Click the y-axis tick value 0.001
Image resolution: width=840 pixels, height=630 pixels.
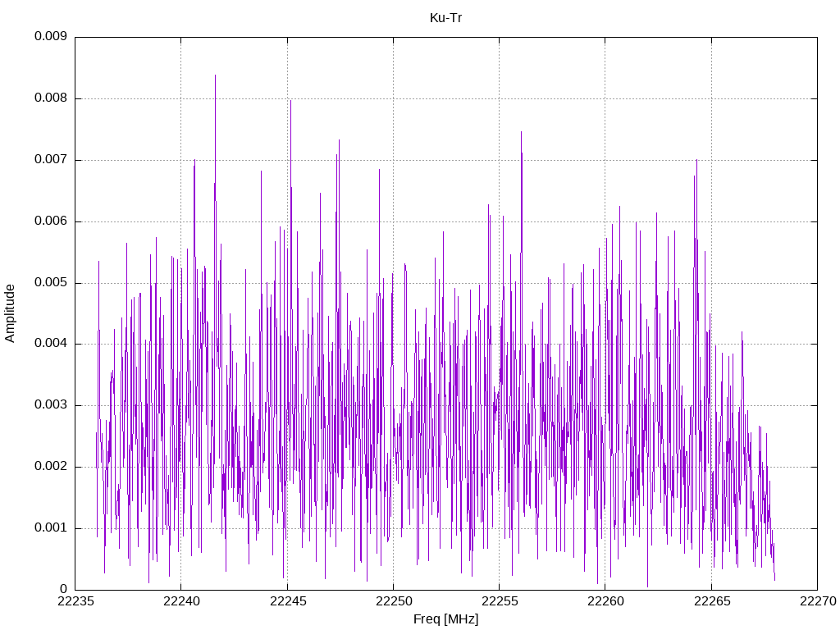click(51, 527)
